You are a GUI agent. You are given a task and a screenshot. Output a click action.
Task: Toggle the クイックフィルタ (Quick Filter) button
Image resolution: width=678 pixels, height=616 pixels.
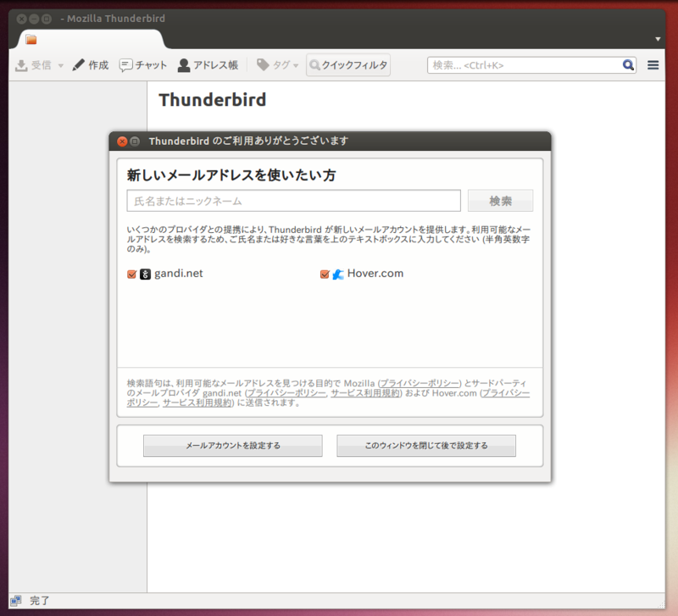pyautogui.click(x=348, y=65)
